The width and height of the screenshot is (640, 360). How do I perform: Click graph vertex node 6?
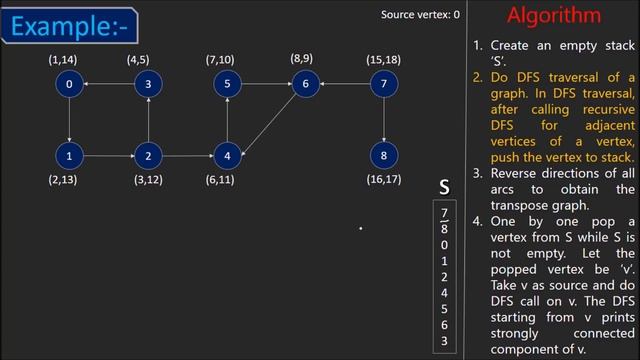pos(306,84)
